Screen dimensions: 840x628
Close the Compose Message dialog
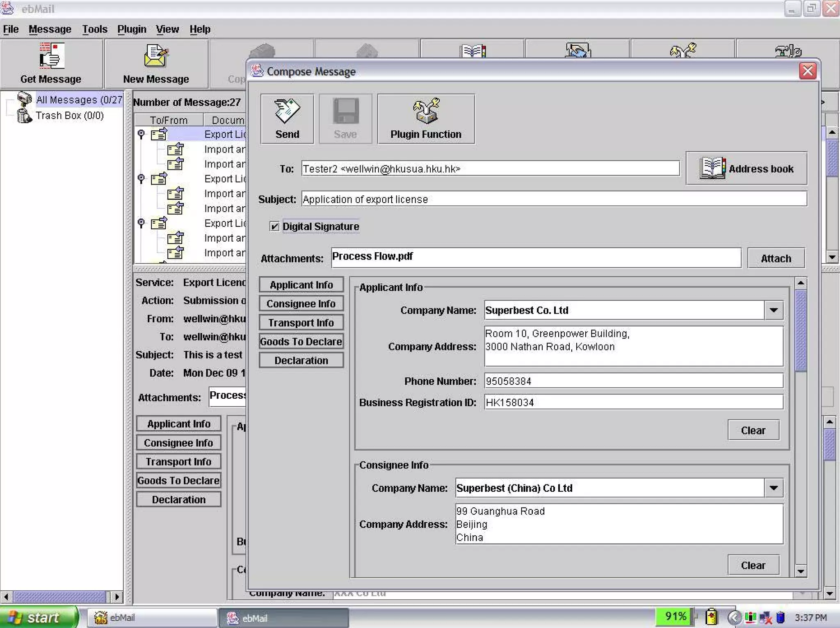808,71
